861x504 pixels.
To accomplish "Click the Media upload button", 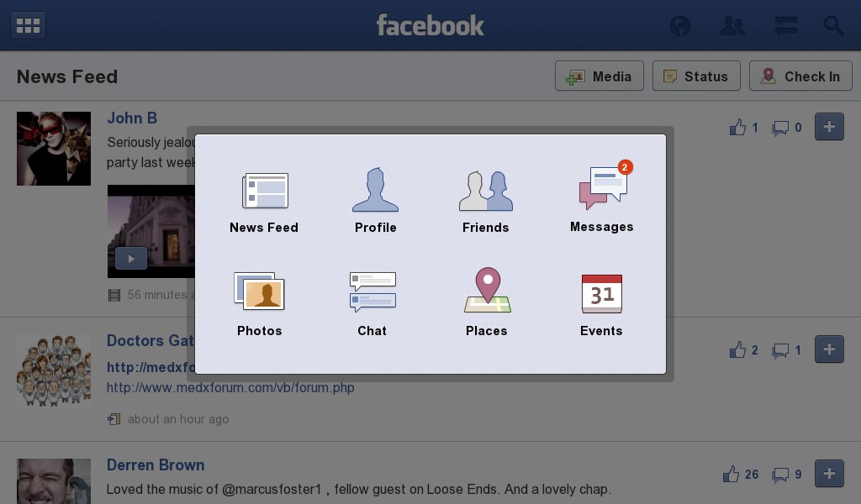I will 599,76.
